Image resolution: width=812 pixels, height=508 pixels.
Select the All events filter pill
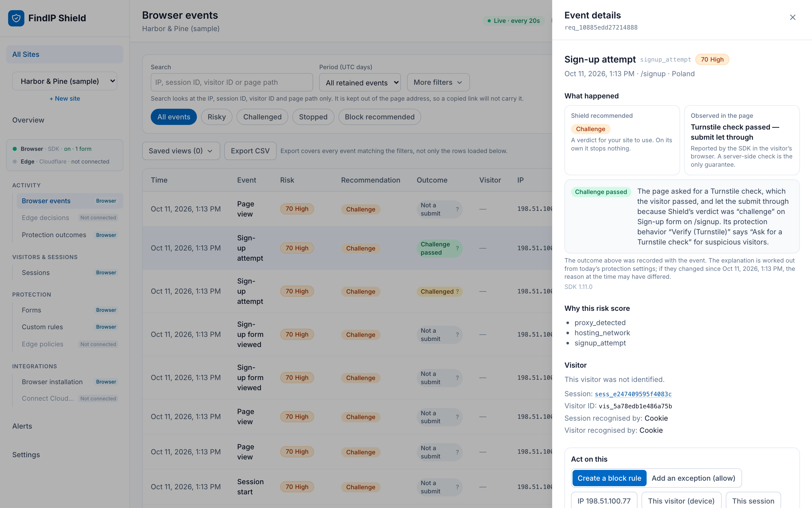pos(174,117)
